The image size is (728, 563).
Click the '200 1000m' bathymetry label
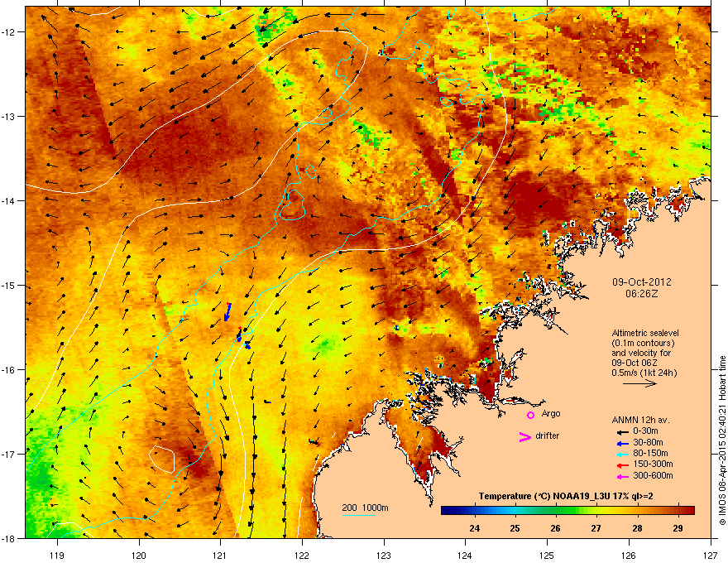click(365, 508)
